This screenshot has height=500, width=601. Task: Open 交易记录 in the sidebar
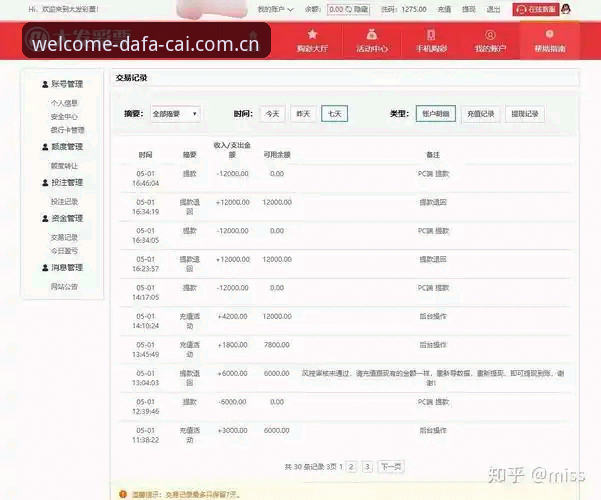coord(64,238)
